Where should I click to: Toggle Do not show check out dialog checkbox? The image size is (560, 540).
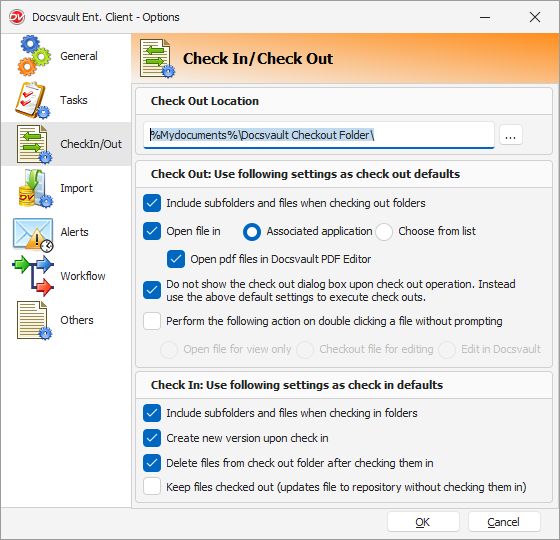coord(152,290)
